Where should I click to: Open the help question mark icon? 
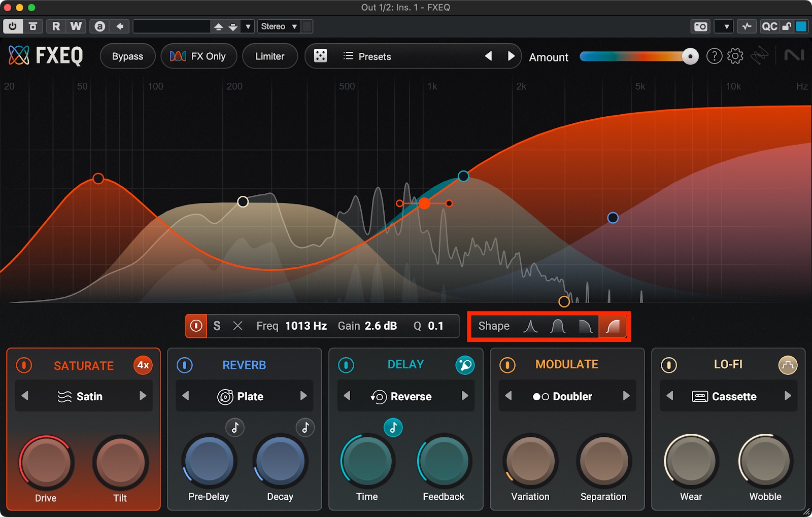point(714,56)
